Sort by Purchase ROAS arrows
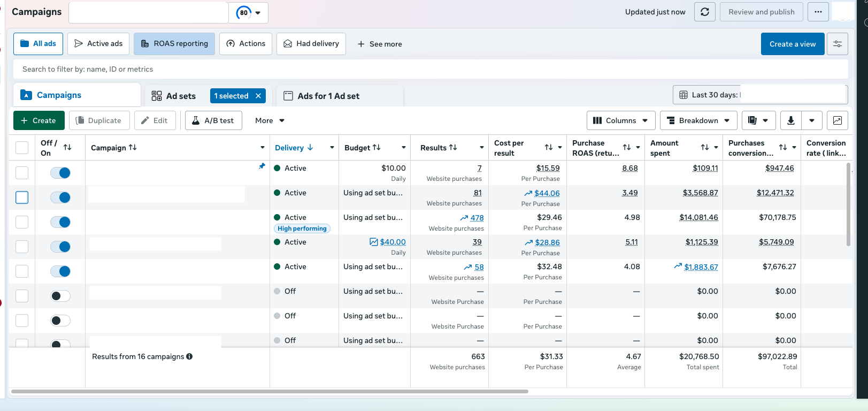The width and height of the screenshot is (868, 411). 627,147
